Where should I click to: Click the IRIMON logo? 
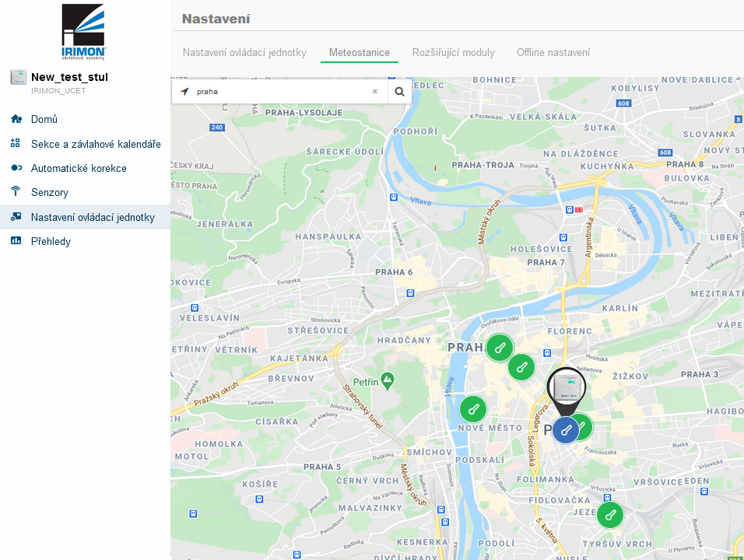[x=84, y=31]
